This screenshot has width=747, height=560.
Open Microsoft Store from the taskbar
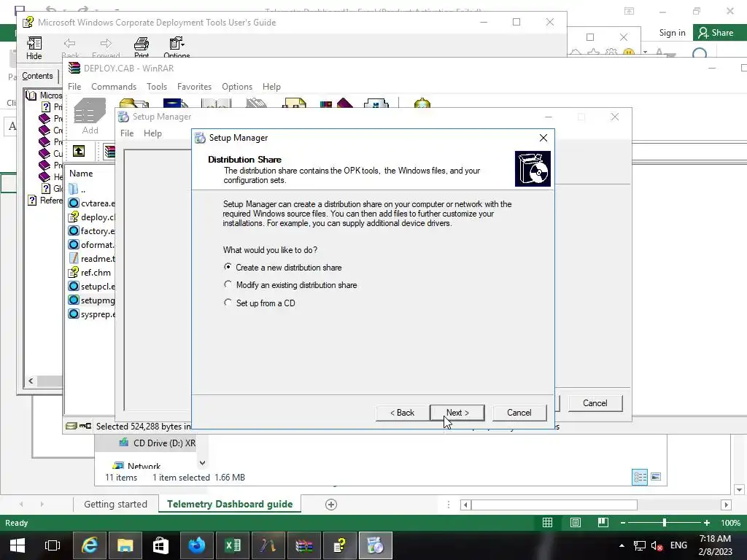coord(160,545)
